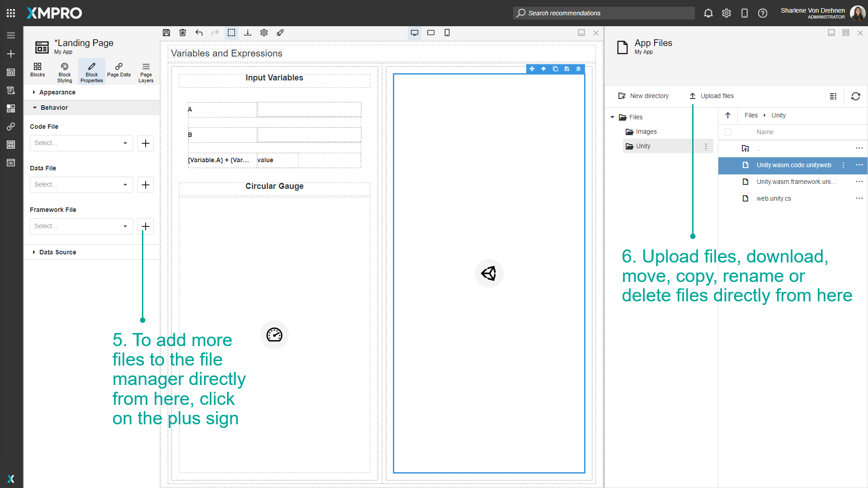This screenshot has width=868, height=488.
Task: Check the select-all files checkbox
Action: (x=728, y=132)
